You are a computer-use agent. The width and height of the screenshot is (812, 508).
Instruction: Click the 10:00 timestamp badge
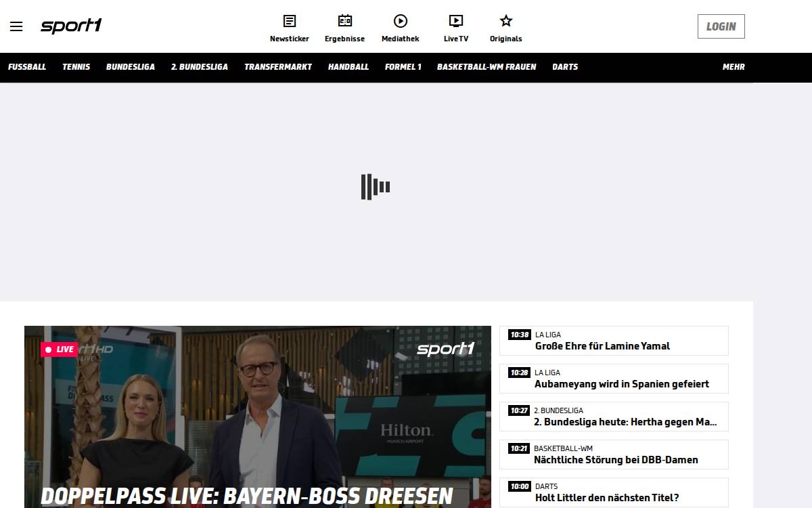(520, 486)
